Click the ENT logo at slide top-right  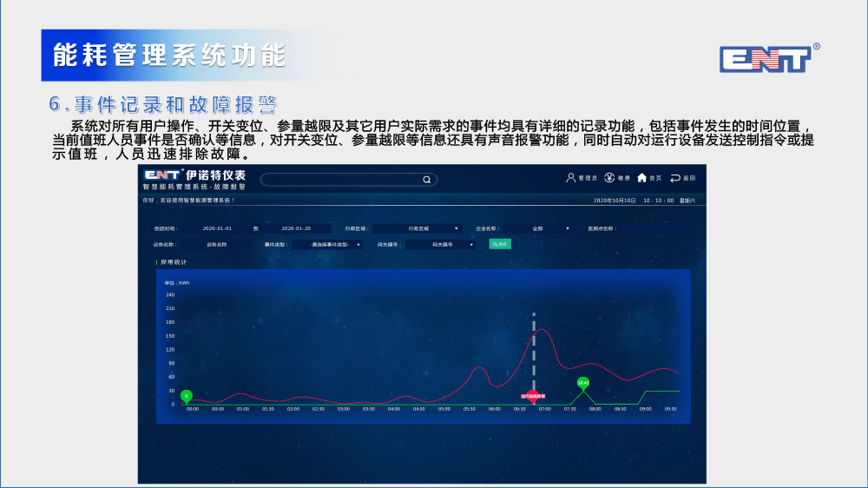(x=765, y=59)
